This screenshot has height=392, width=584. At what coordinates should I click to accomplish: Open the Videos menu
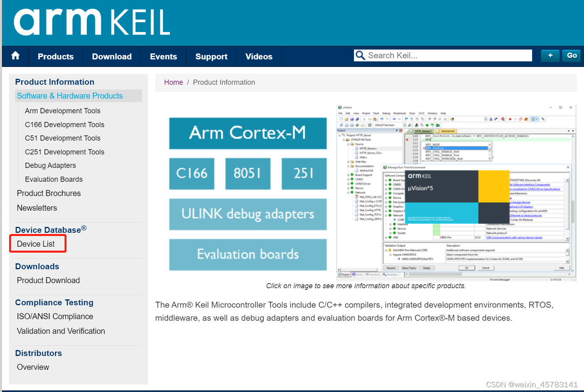[x=259, y=56]
